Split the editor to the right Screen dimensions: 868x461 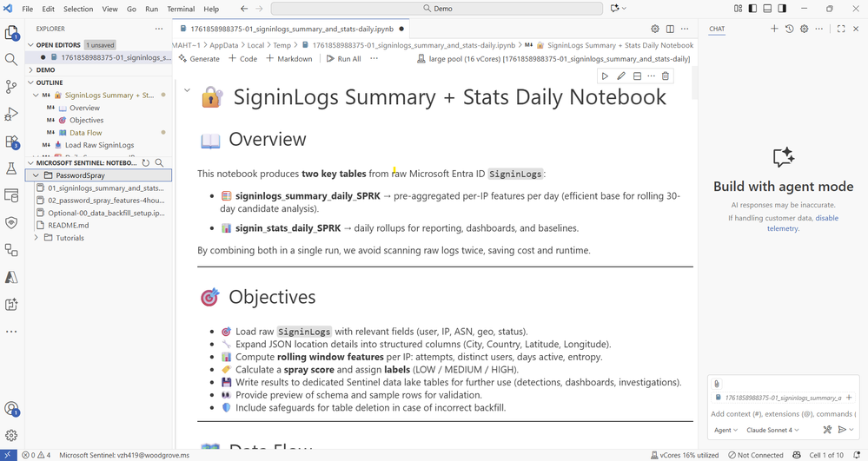click(670, 29)
